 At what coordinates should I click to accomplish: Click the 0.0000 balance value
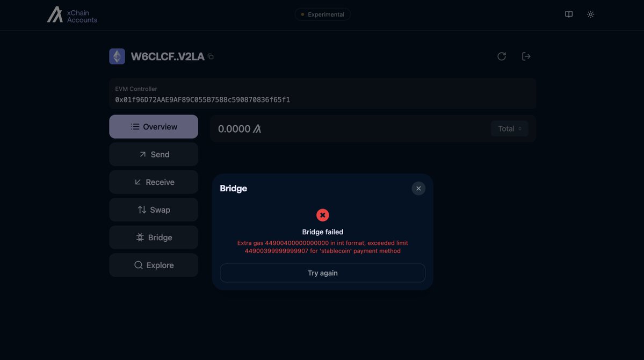(234, 128)
